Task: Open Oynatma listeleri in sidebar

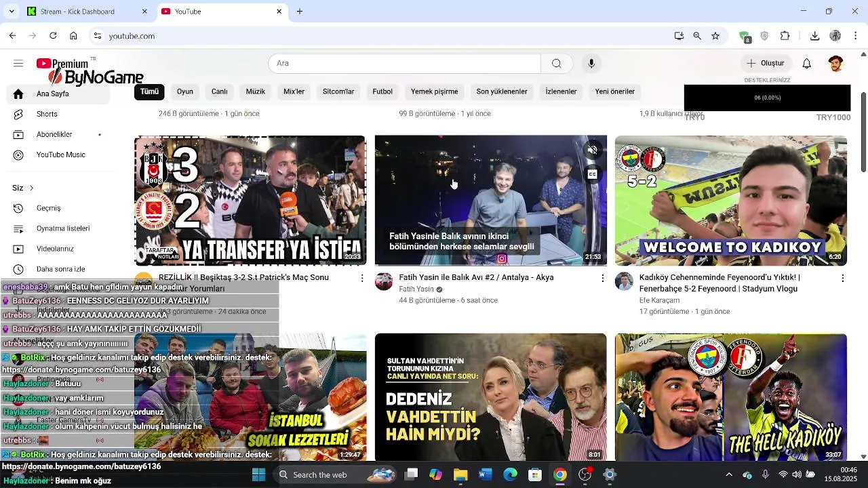Action: tap(58, 228)
